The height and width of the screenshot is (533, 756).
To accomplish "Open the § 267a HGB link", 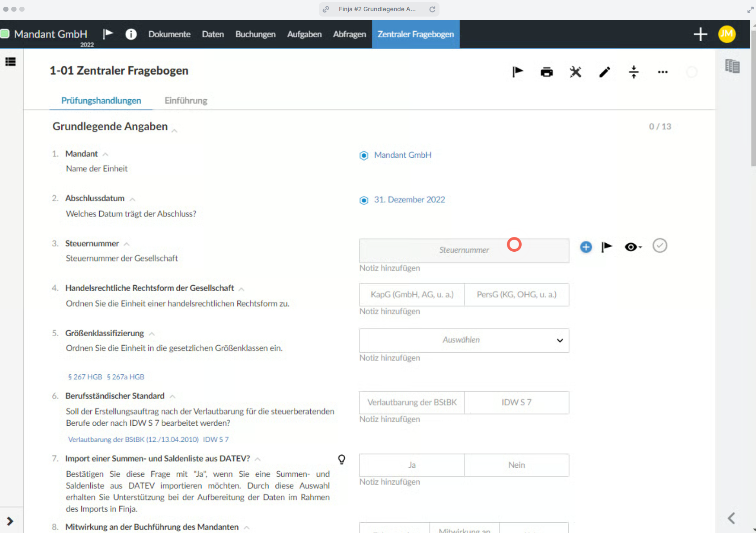I will pos(126,377).
